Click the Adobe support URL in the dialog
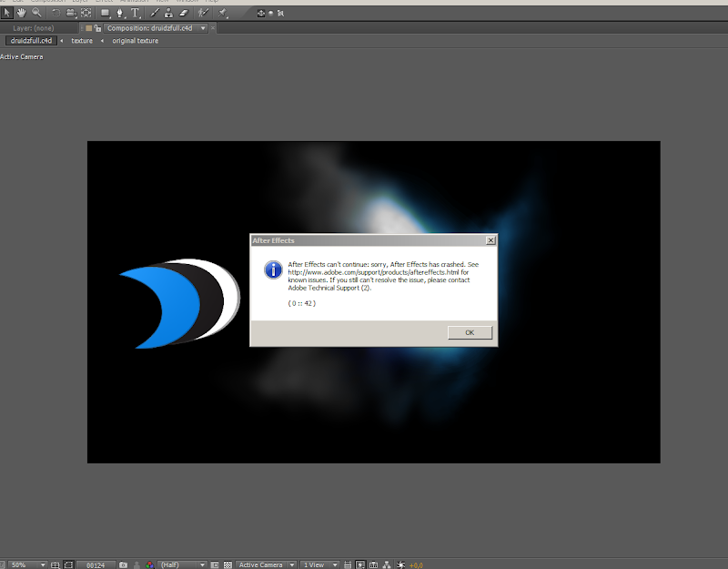 373,272
